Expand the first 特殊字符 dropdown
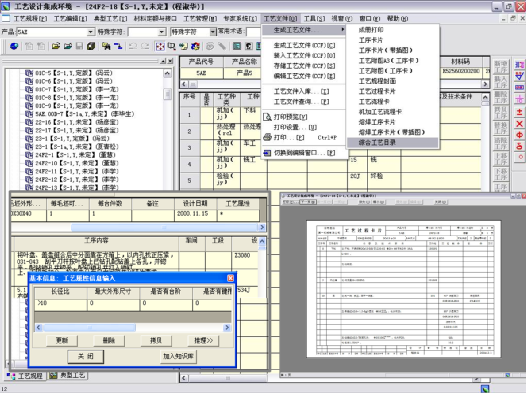The width and height of the screenshot is (526, 393). (162, 32)
